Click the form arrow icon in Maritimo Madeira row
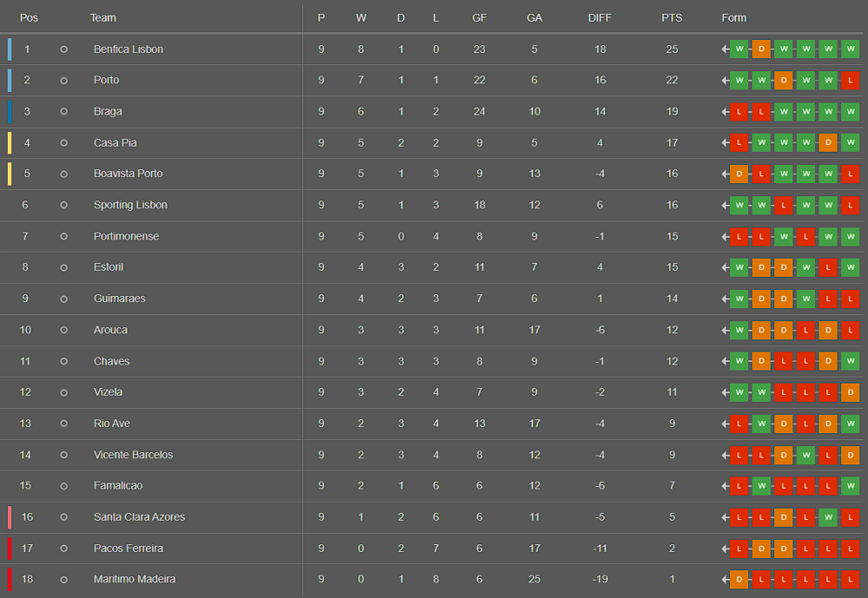The height and width of the screenshot is (598, 868). (725, 580)
